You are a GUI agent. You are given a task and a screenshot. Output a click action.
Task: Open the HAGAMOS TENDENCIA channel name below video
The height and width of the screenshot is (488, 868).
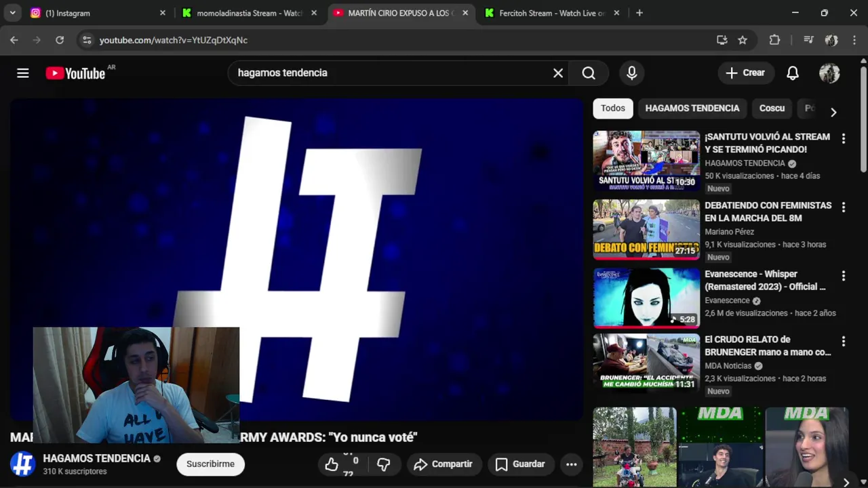tap(96, 459)
